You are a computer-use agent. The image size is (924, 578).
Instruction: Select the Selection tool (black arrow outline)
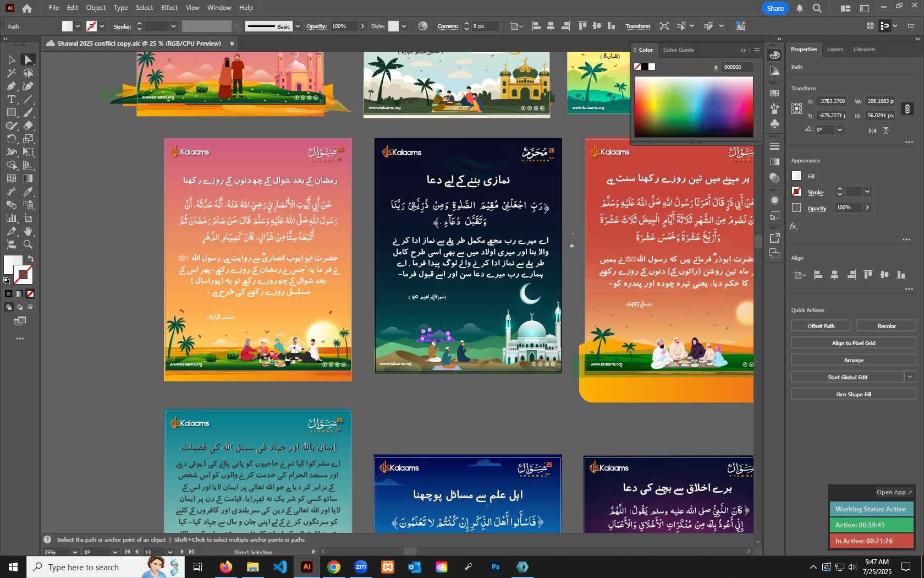(x=11, y=59)
